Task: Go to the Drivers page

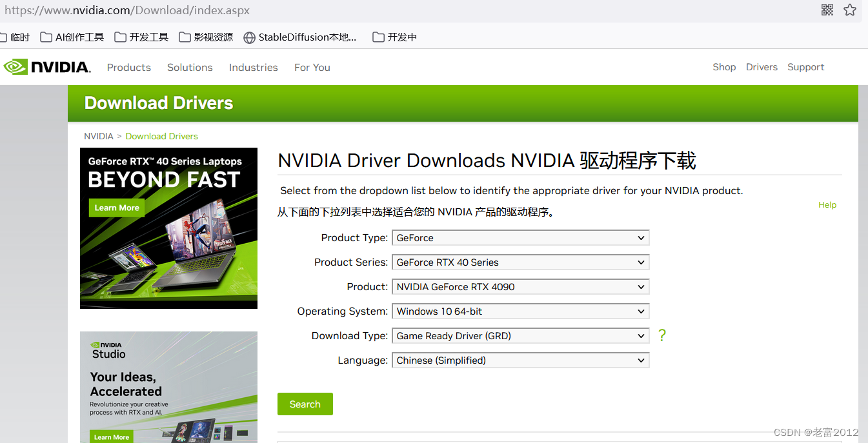Action: click(762, 67)
